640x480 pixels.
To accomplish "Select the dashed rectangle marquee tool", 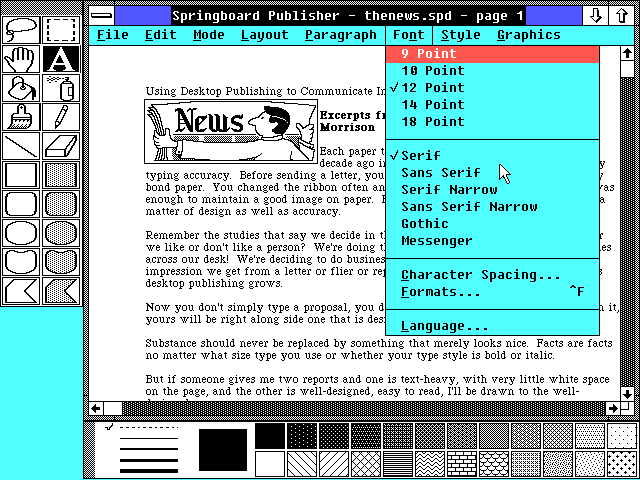I will [x=61, y=30].
